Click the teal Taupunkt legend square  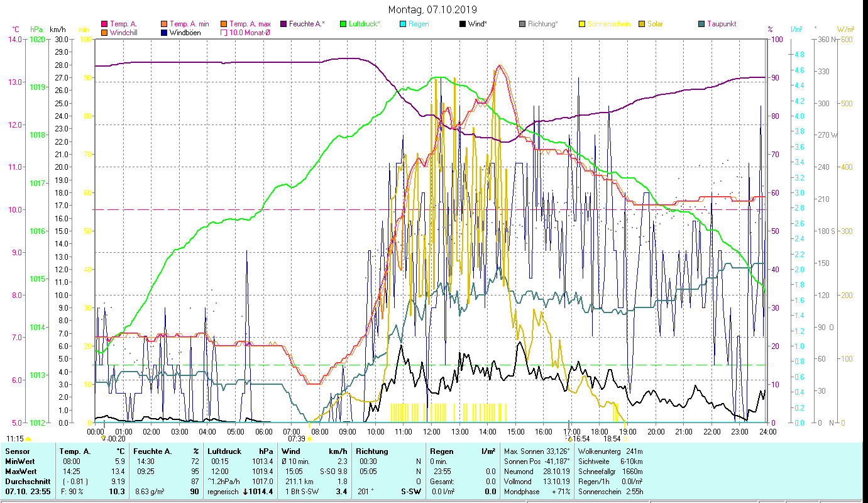701,24
